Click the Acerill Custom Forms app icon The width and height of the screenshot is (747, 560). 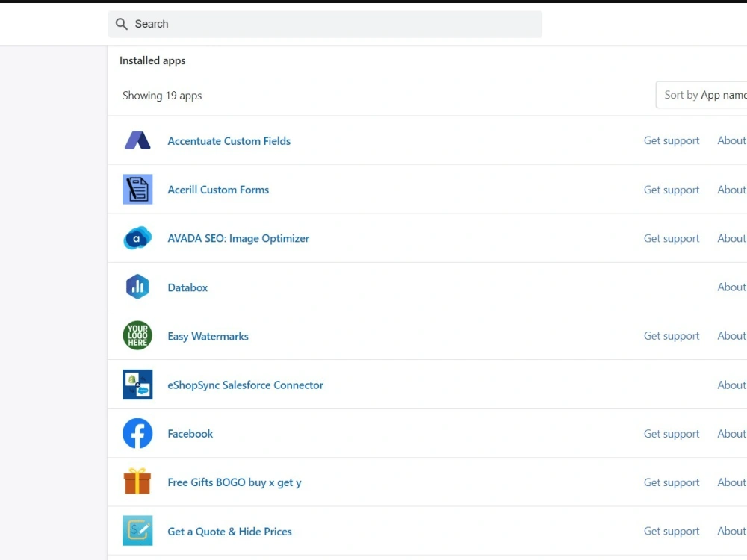137,189
